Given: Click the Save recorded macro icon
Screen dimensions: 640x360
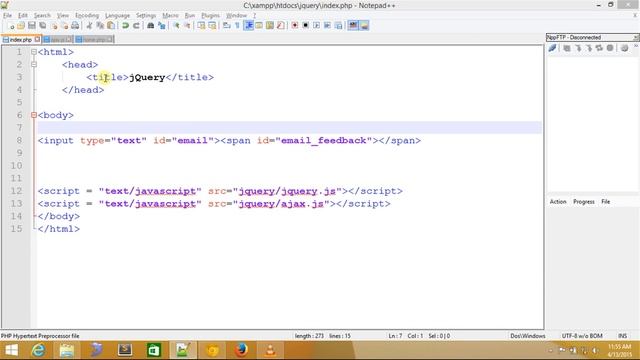Looking at the screenshot, I should pos(338,26).
